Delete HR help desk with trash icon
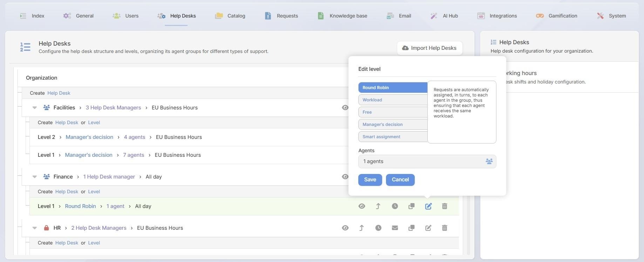 pos(445,228)
